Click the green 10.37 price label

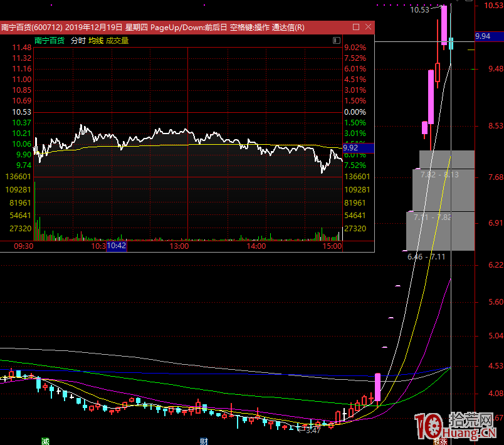(22, 122)
